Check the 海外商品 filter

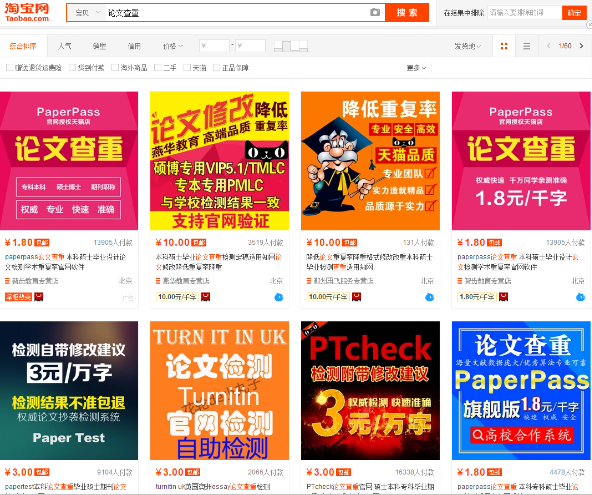[x=115, y=68]
